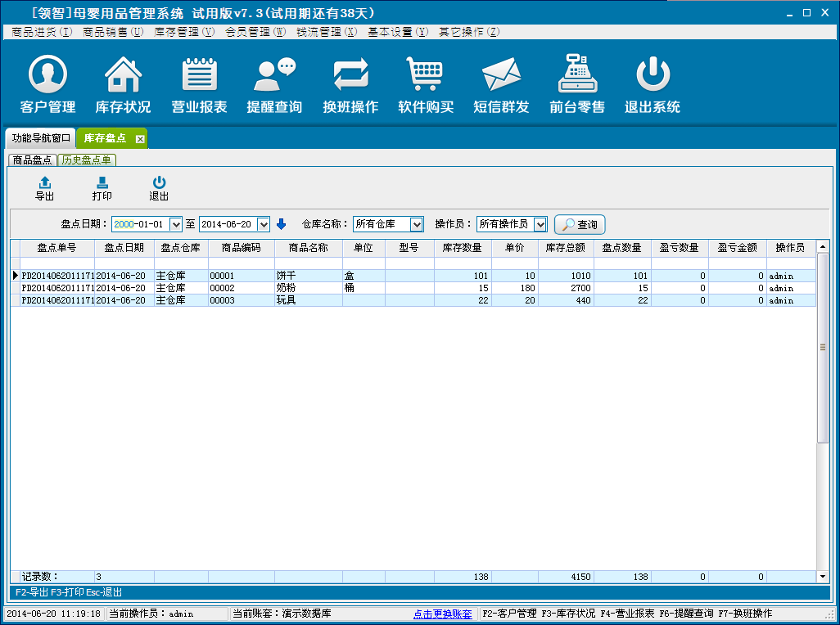Click the 短信群发 envelope icon
The width and height of the screenshot is (840, 625).
click(x=501, y=84)
